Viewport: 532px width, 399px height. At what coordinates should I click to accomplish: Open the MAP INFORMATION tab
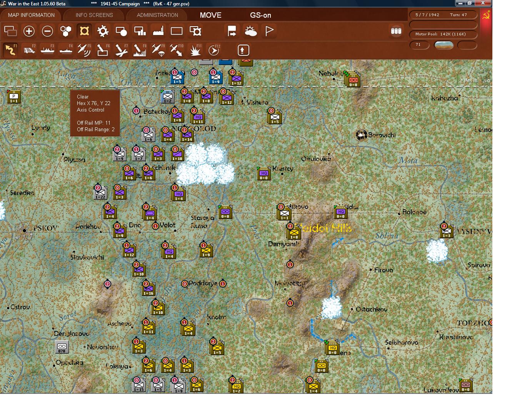[x=31, y=15]
